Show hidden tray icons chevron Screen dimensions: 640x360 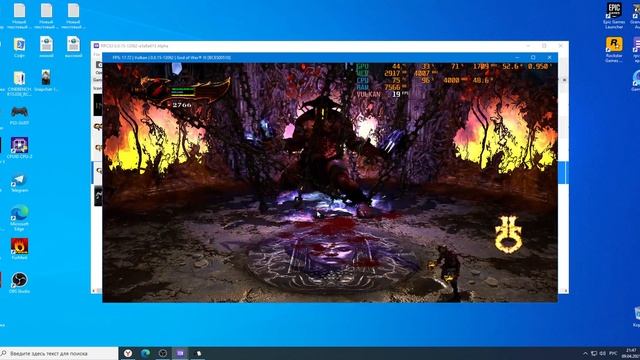coord(585,353)
